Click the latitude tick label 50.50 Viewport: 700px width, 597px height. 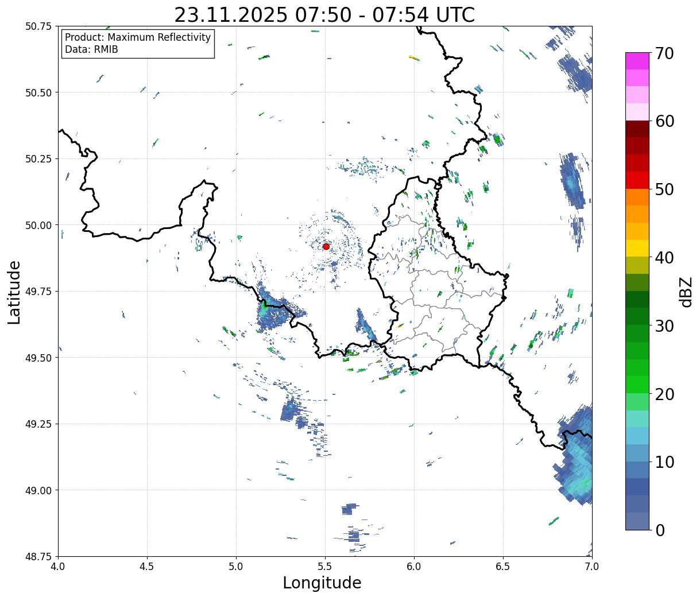(38, 92)
